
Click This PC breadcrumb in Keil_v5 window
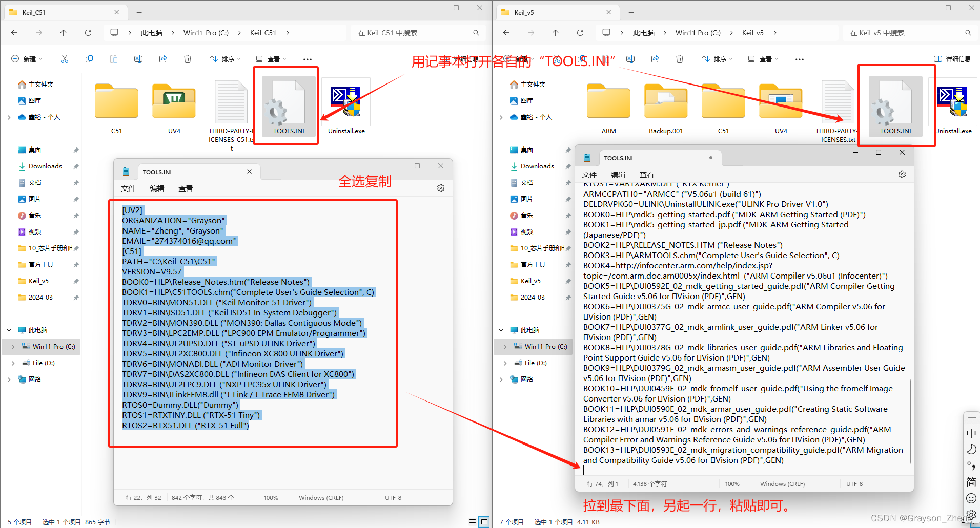[644, 33]
